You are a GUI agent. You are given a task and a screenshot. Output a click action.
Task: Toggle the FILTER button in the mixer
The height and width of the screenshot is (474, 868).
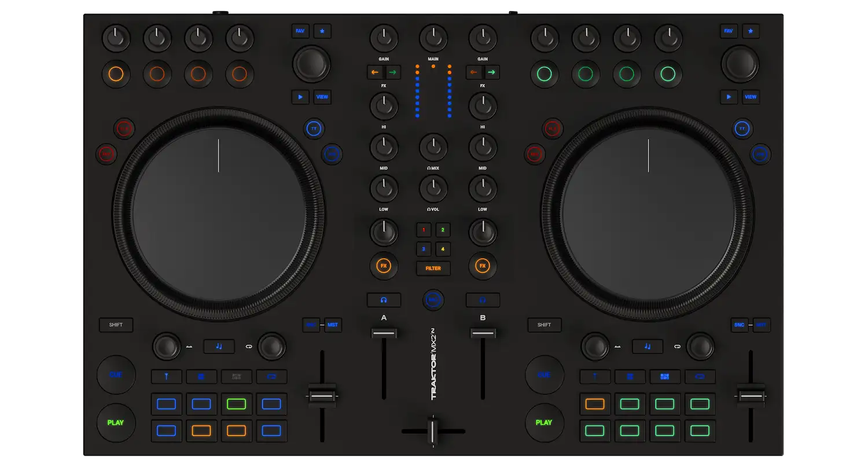coord(433,268)
